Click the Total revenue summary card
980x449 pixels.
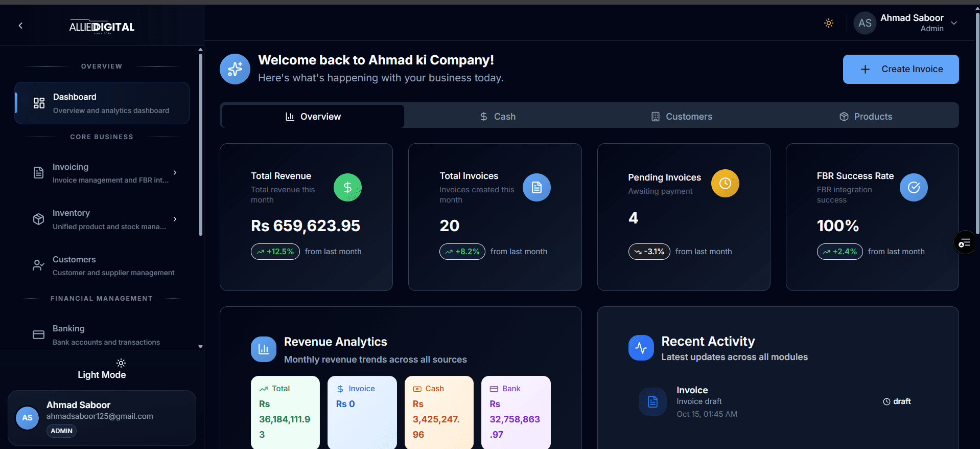pyautogui.click(x=285, y=412)
